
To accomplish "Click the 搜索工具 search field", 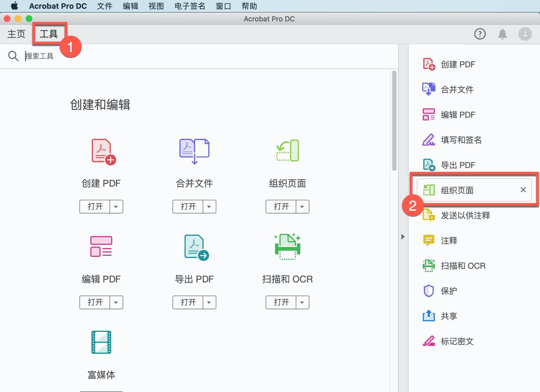I will tap(84, 56).
